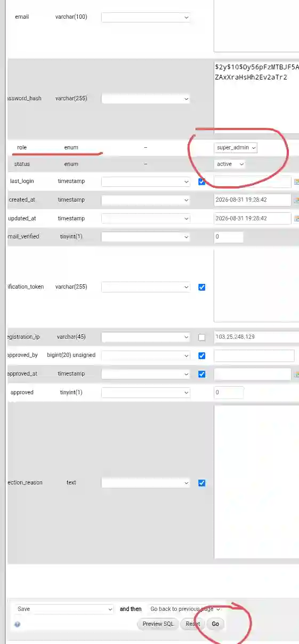Click the blue help icon near Save
This screenshot has width=299, height=644.
[x=18, y=624]
